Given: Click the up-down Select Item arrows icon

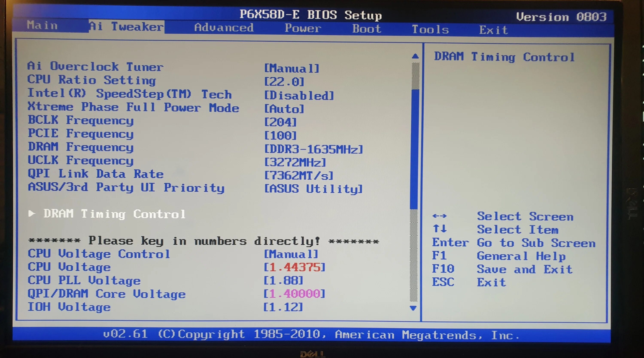Looking at the screenshot, I should (440, 229).
